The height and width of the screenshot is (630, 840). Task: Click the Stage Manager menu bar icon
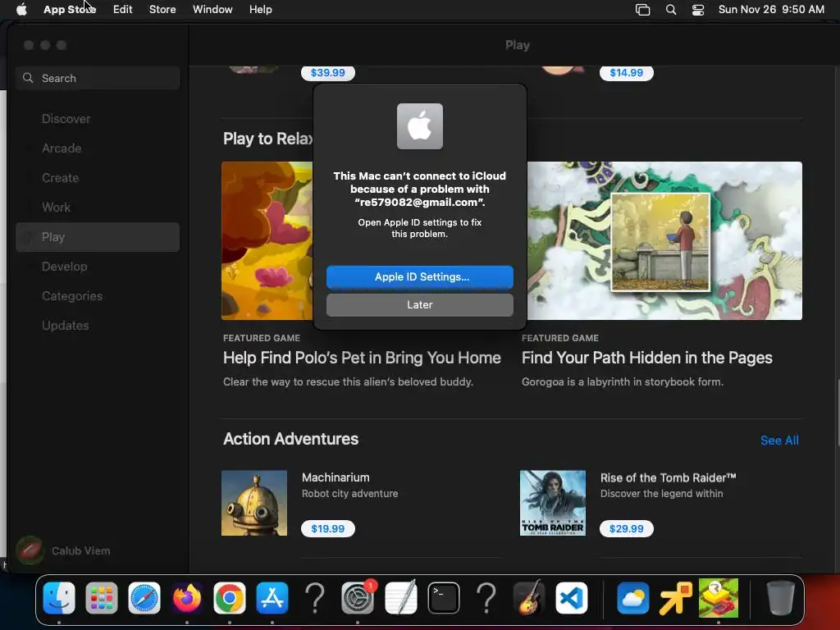coord(643,10)
